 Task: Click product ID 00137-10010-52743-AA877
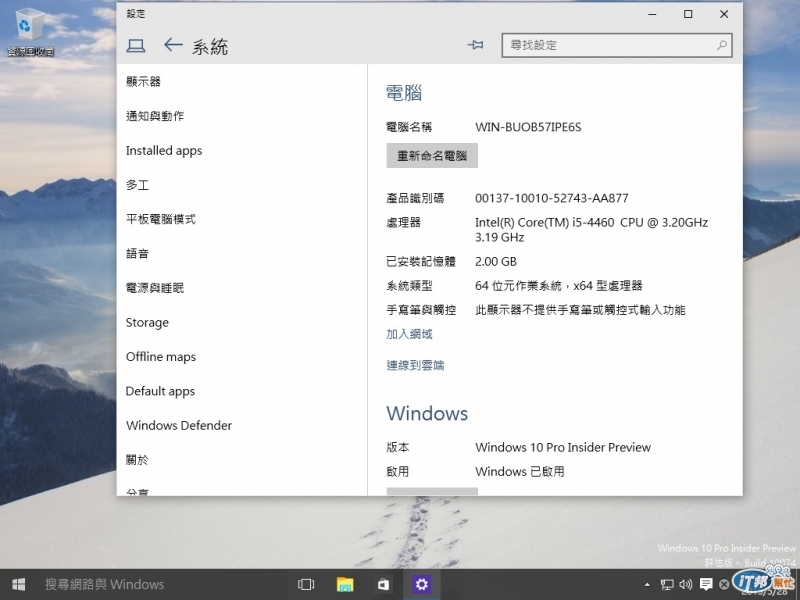click(552, 198)
